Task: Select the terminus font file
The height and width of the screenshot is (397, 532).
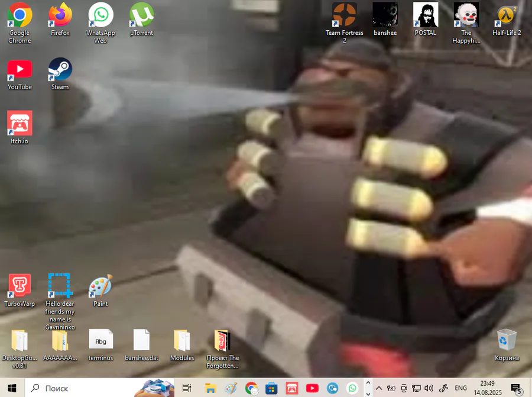Action: click(100, 345)
